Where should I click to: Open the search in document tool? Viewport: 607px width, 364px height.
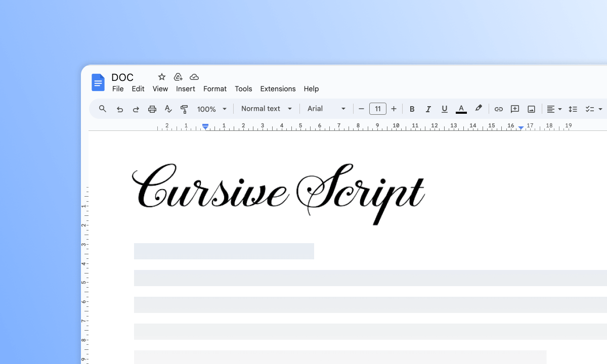102,109
